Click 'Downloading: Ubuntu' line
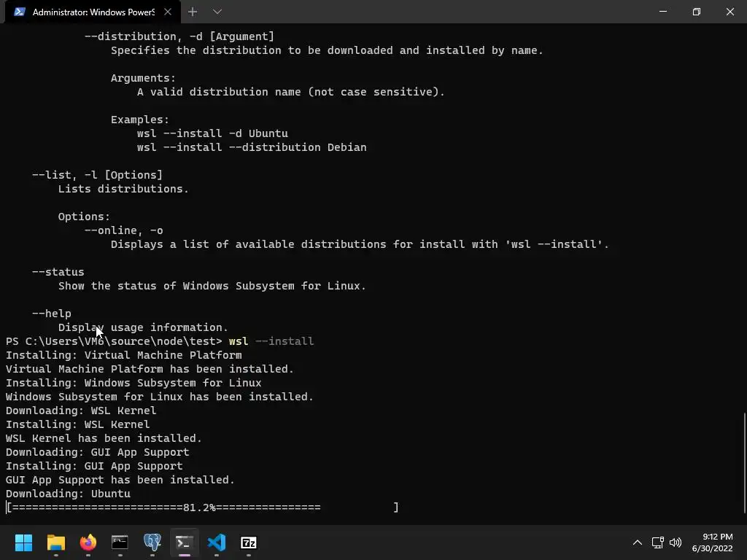 (x=68, y=494)
